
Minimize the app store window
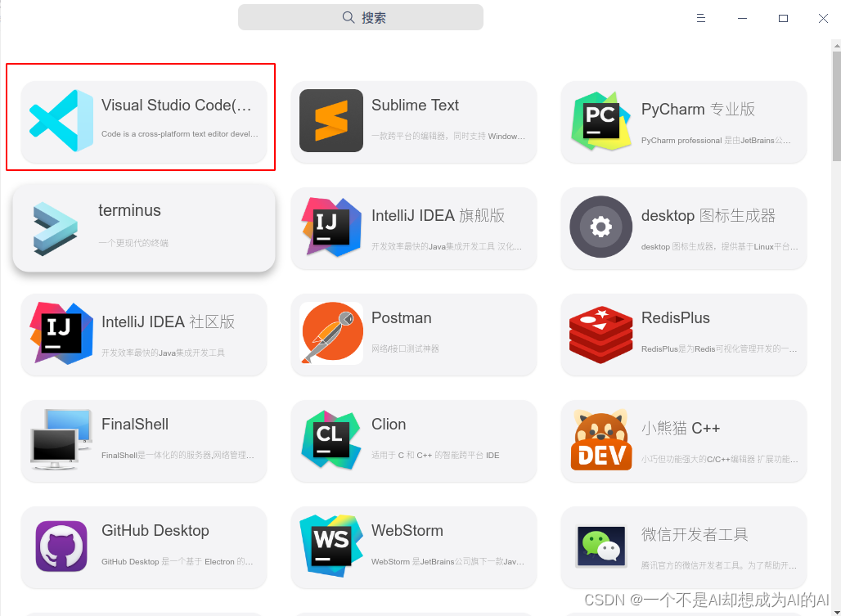point(742,18)
